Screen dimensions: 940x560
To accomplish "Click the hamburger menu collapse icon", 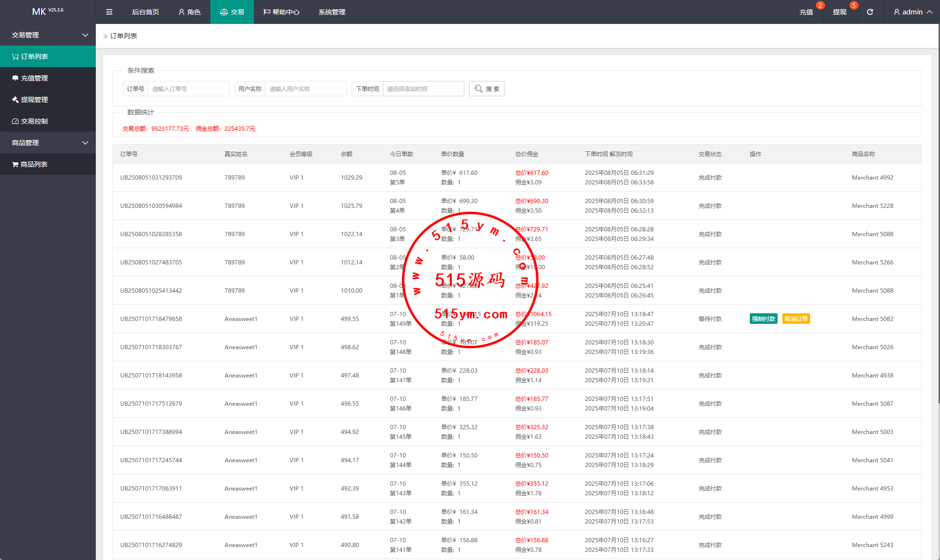I will pos(109,12).
